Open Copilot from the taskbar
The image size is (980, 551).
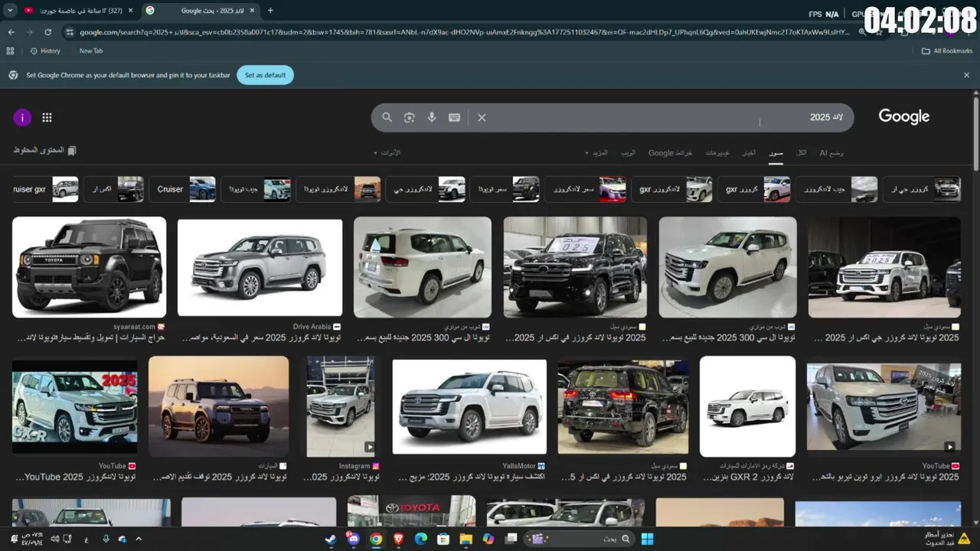(488, 539)
